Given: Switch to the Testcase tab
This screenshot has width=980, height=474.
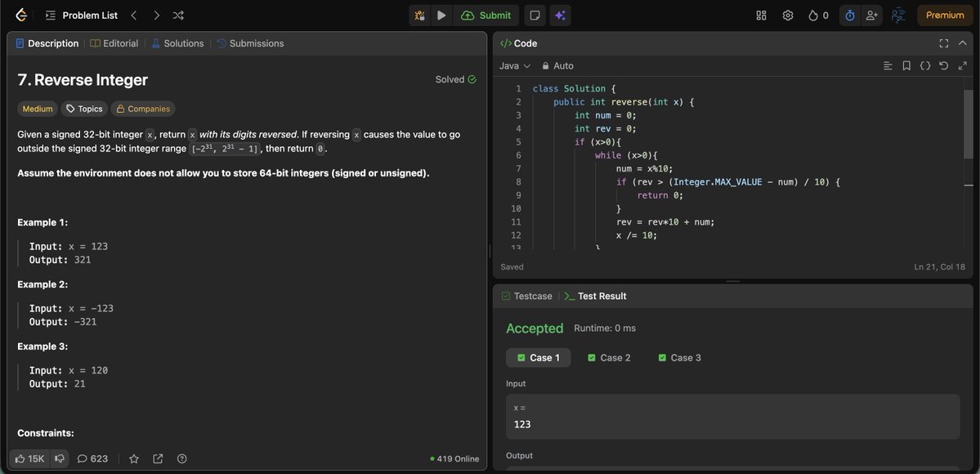Looking at the screenshot, I should point(527,296).
